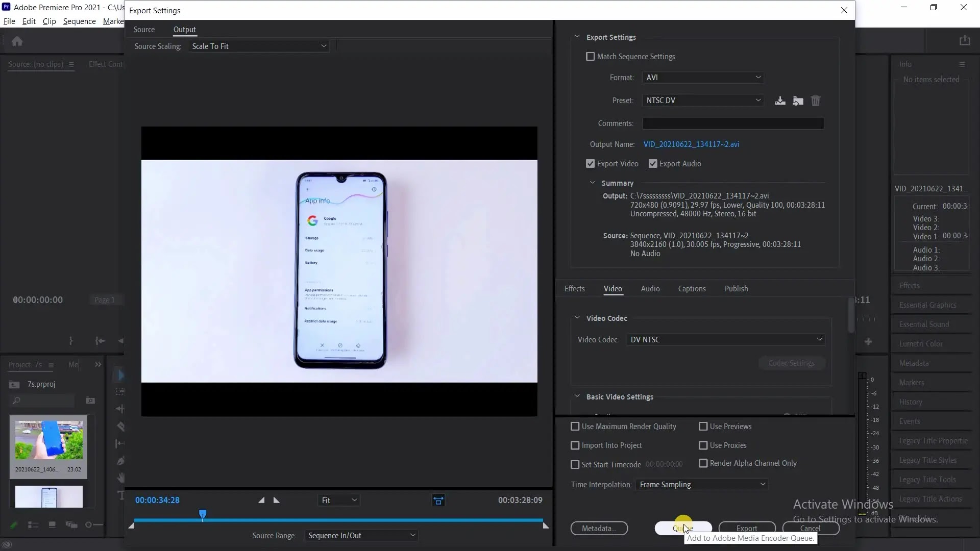Toggle the aspect ratio correction icon
This screenshot has height=551, width=980.
pos(438,500)
